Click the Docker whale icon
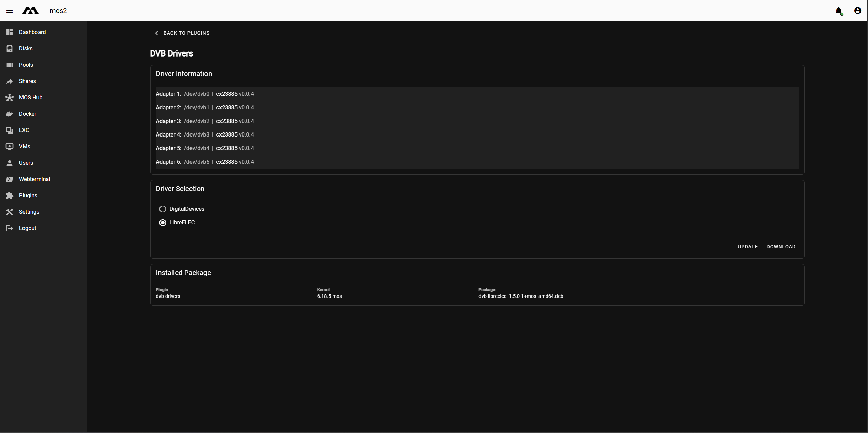This screenshot has height=433, width=868. [10, 114]
